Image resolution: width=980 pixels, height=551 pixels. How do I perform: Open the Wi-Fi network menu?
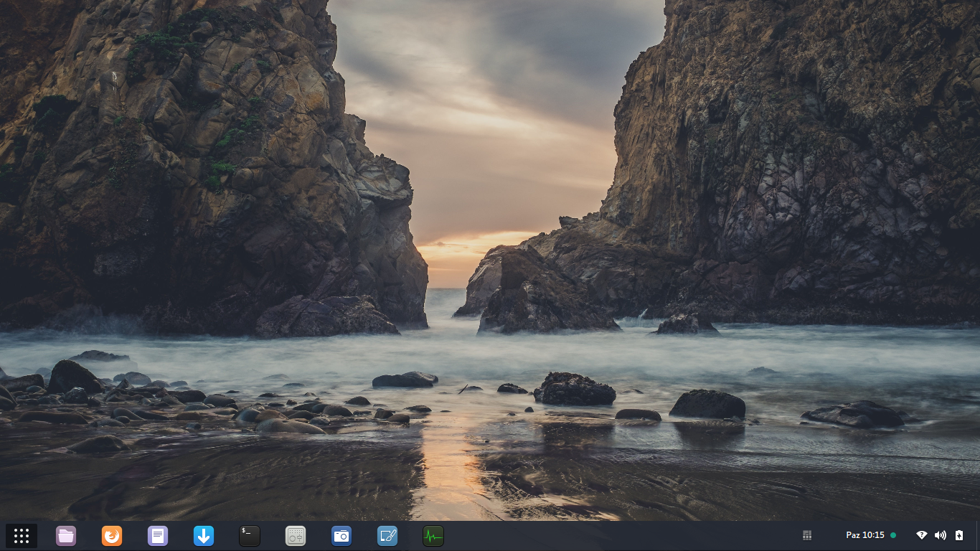click(922, 535)
